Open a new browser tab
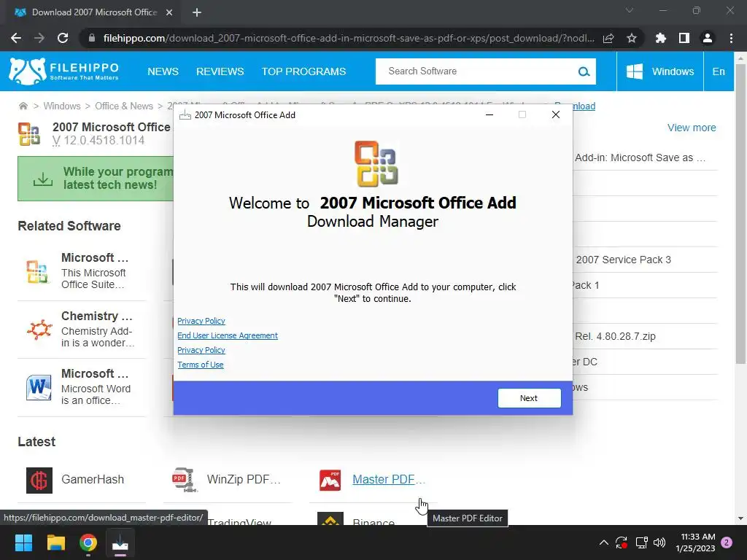The height and width of the screenshot is (560, 747). pos(197,12)
